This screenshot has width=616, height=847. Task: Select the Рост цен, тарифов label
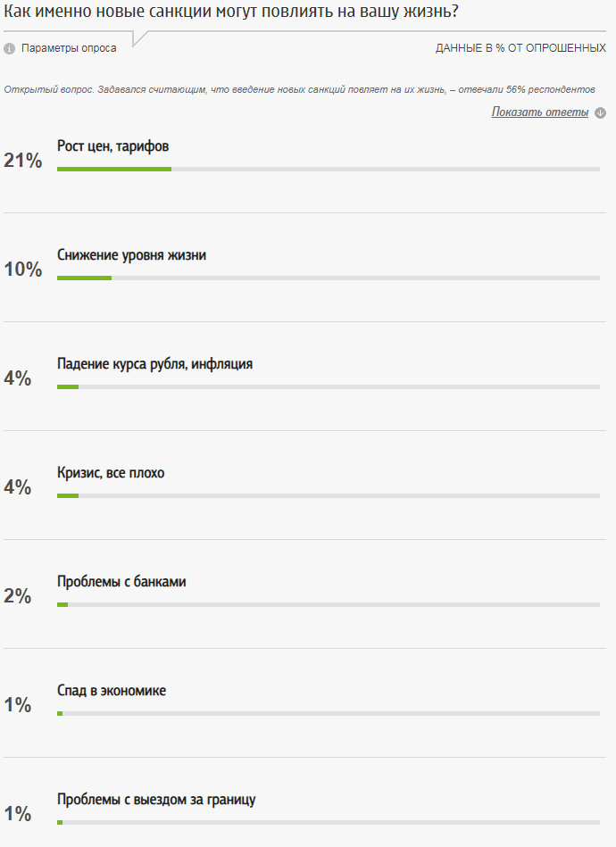coord(112,145)
